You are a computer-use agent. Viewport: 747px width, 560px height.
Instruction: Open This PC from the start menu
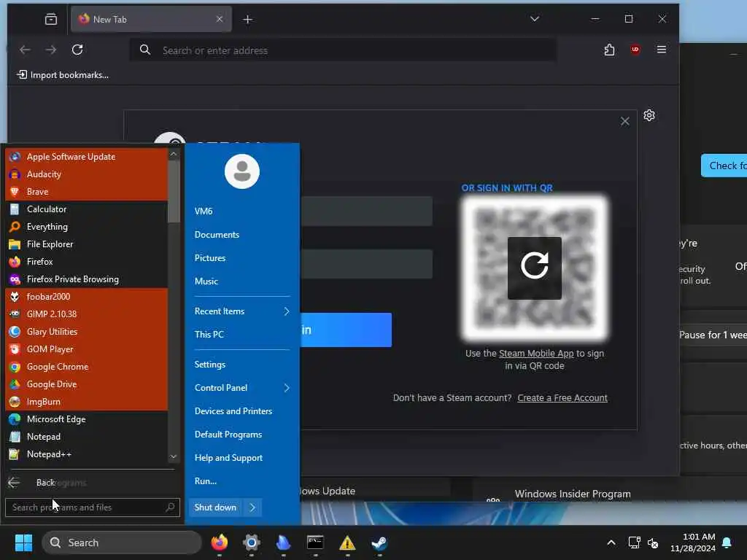tap(209, 335)
